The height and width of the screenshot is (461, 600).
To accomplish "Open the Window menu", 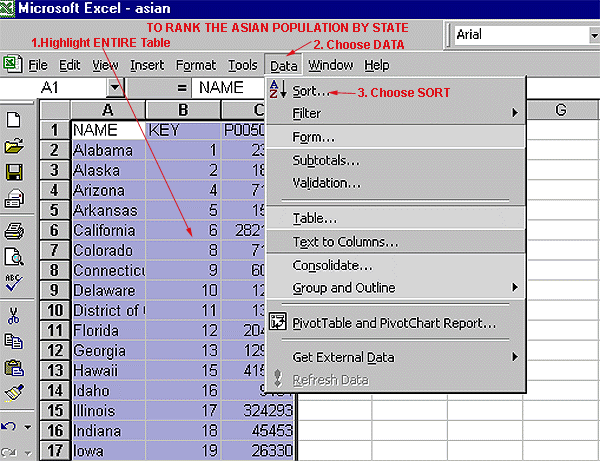I will pos(330,65).
